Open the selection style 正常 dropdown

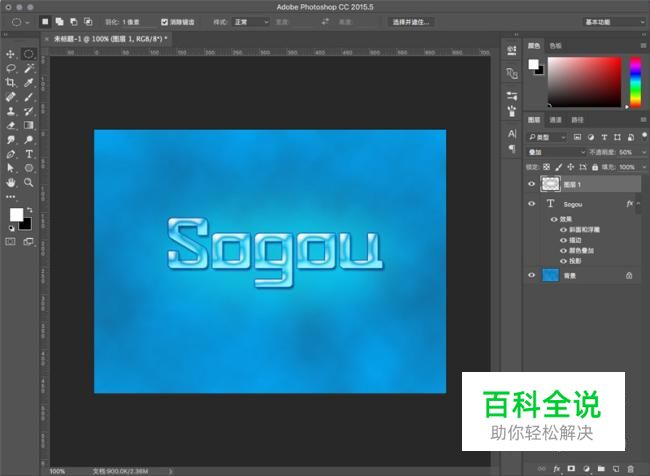[251, 22]
